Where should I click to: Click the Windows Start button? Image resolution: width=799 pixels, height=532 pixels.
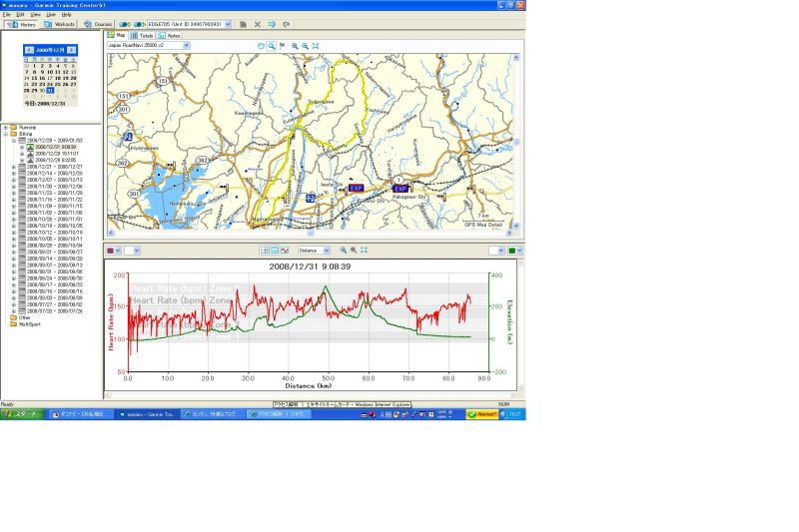(x=20, y=414)
